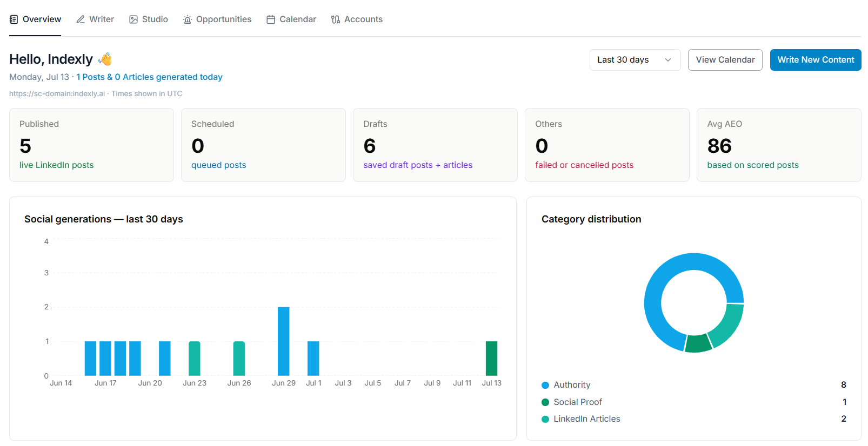Click the Opportunities siren icon

coord(188,19)
